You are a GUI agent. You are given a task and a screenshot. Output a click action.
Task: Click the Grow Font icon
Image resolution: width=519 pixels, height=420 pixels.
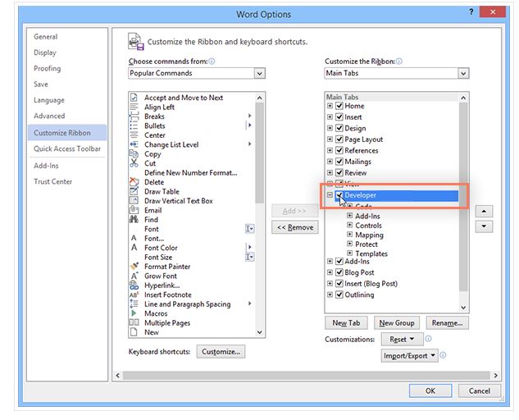click(134, 276)
